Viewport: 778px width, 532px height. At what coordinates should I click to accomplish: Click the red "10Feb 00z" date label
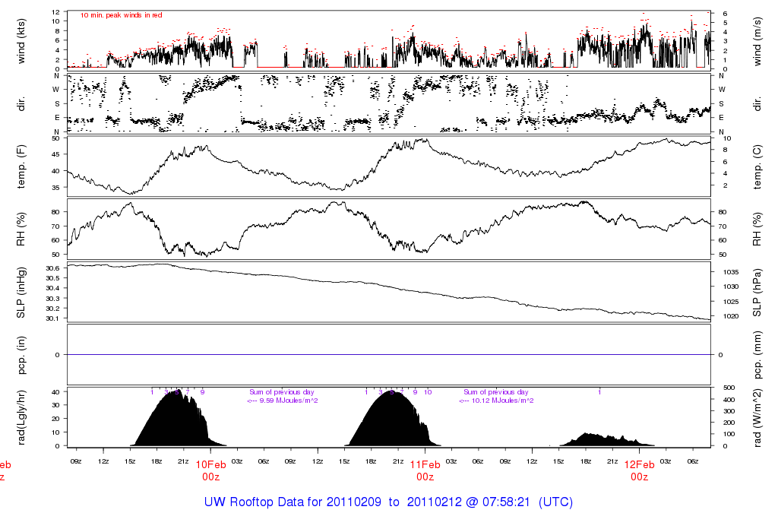[211, 470]
